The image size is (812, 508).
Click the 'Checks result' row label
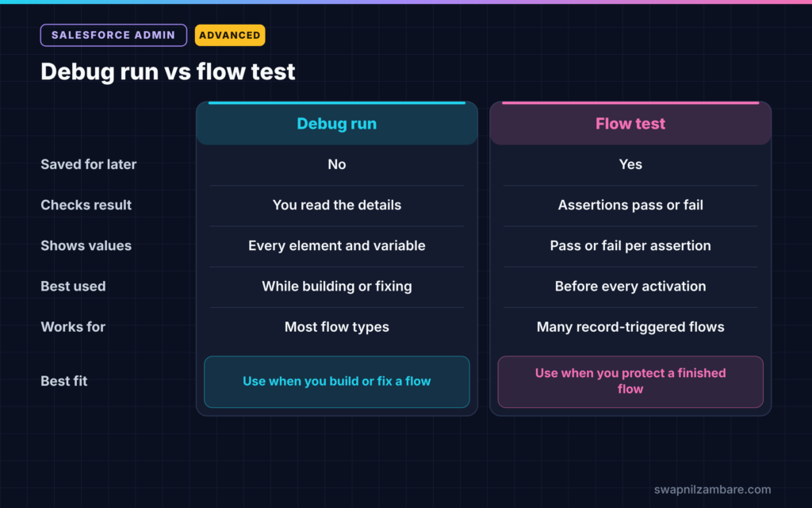point(86,205)
